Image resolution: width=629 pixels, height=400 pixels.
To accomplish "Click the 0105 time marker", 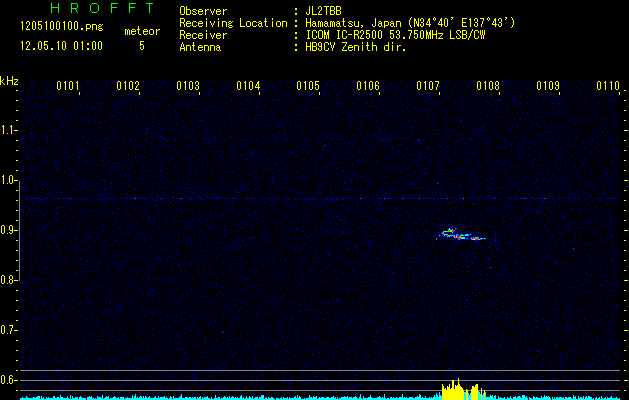I will pos(308,86).
